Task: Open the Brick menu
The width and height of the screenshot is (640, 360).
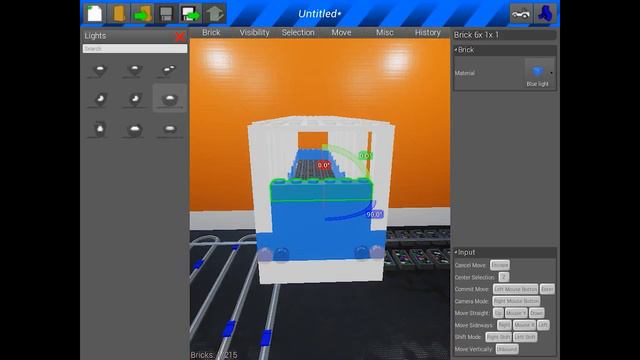Action: [x=211, y=32]
